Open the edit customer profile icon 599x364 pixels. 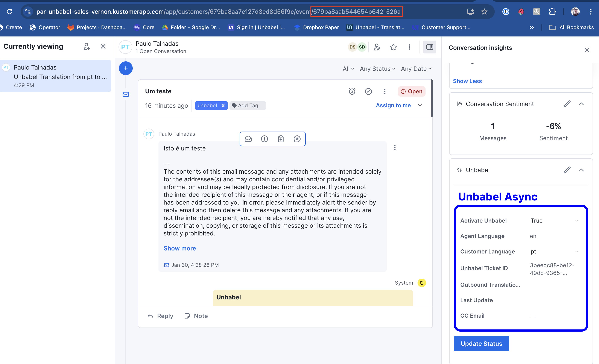(x=377, y=47)
